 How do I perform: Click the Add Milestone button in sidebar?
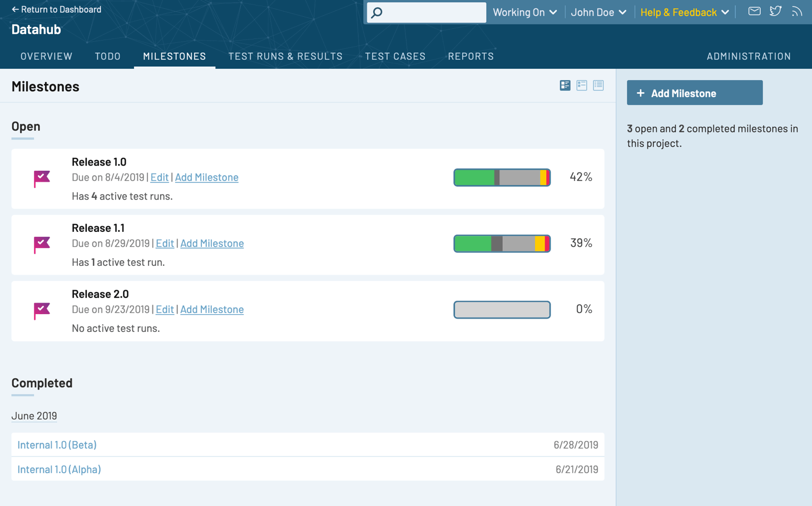694,93
